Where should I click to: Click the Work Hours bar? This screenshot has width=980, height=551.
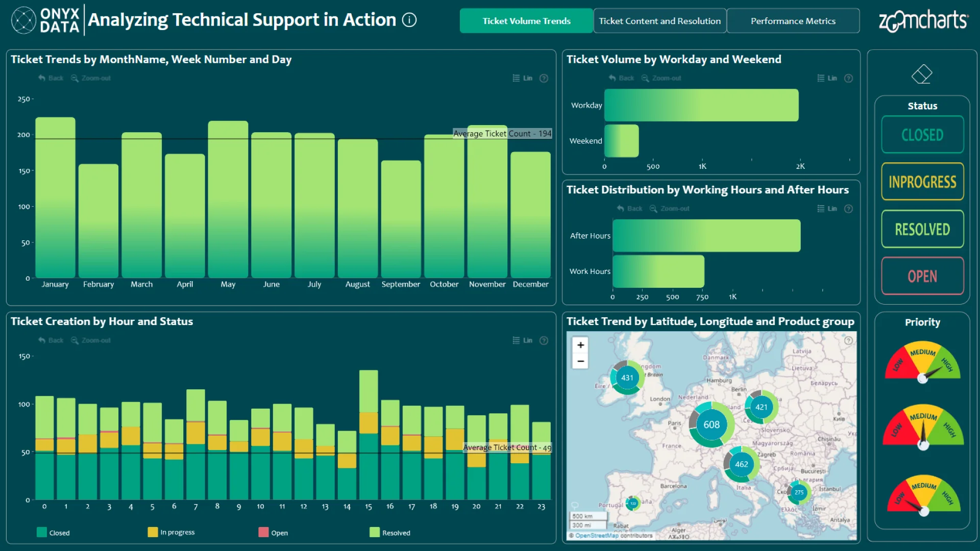[658, 271]
